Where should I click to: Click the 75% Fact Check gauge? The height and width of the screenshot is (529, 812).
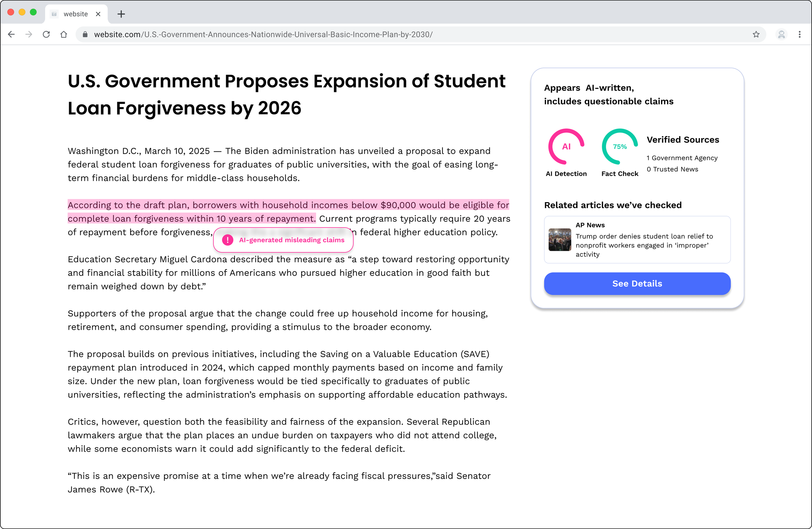tap(620, 147)
